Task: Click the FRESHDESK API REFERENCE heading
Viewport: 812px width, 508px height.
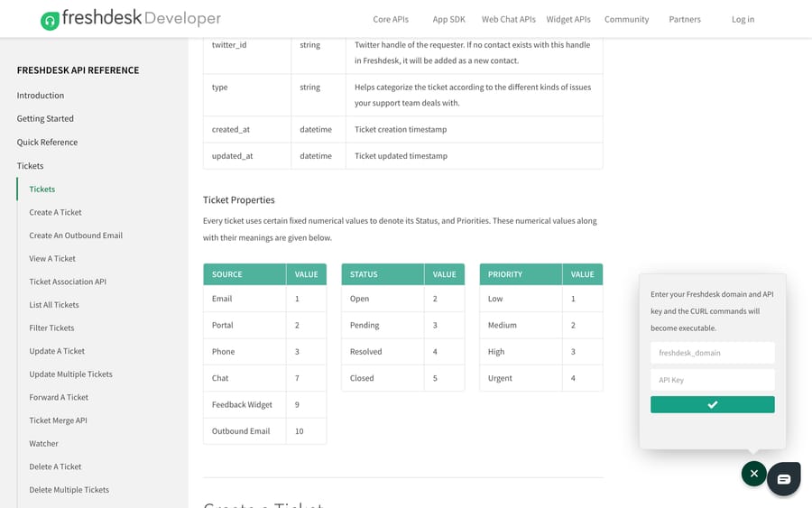Action: pyautogui.click(x=78, y=69)
